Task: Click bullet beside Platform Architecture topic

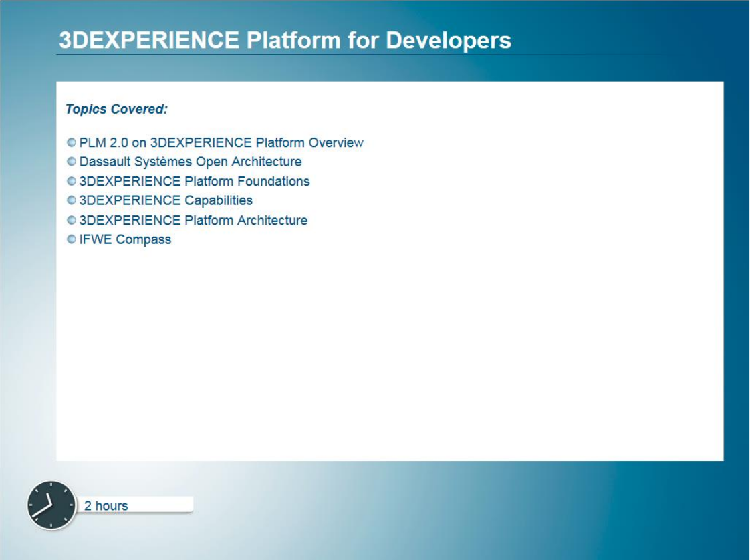Action: [x=72, y=220]
